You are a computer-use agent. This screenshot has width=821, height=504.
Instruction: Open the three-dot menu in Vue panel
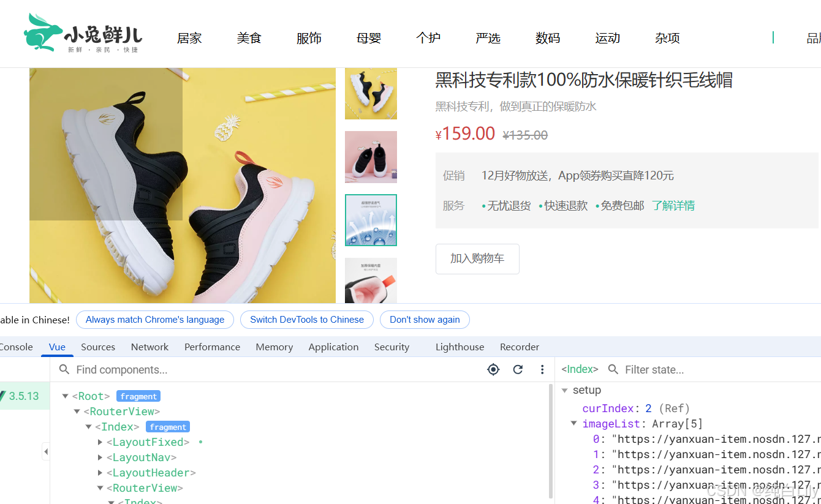(542, 369)
